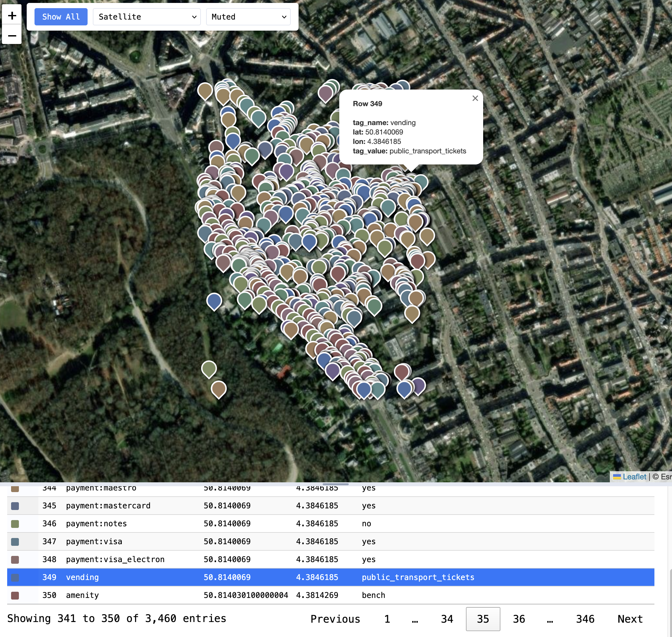Screen dimensions: 672x637
Task: Close the Row 349 popup
Action: [x=475, y=98]
